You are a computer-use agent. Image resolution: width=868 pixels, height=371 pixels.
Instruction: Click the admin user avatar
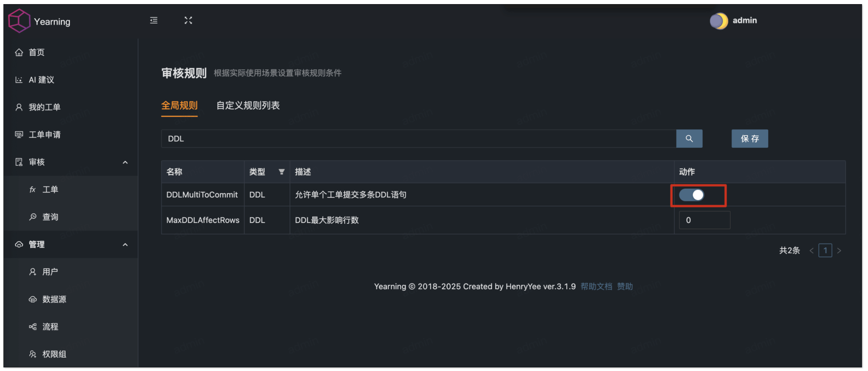pos(718,21)
